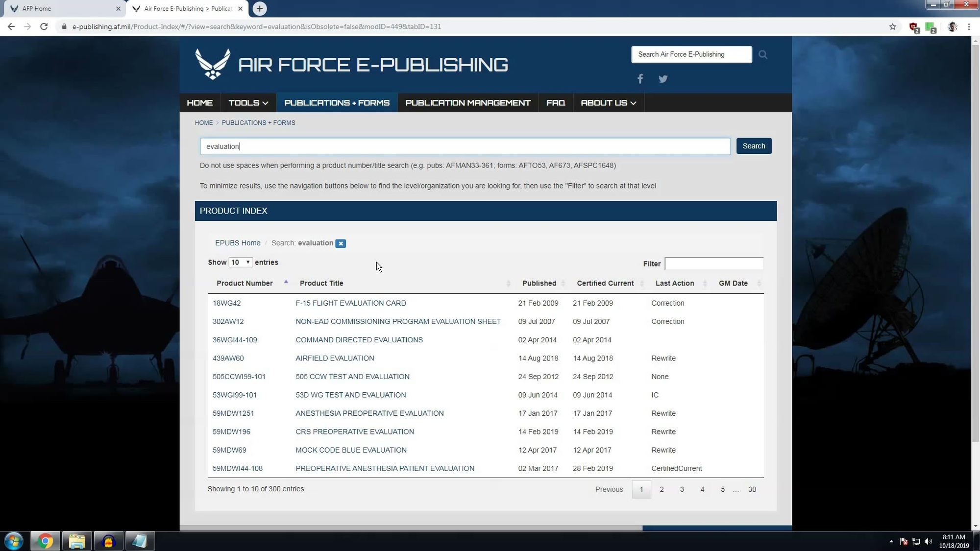Screen dimensions: 980x551
Task: Click the Previous page button
Action: (609, 489)
